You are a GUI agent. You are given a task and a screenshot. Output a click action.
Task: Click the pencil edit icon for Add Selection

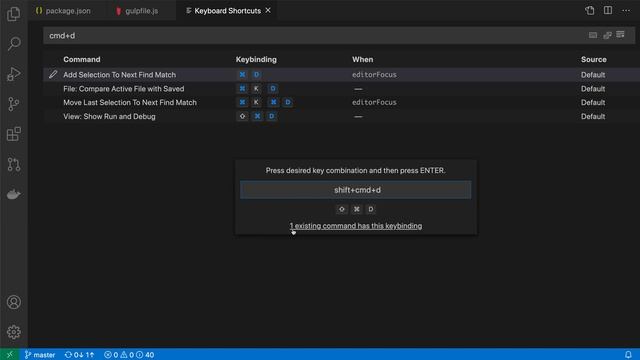point(53,74)
